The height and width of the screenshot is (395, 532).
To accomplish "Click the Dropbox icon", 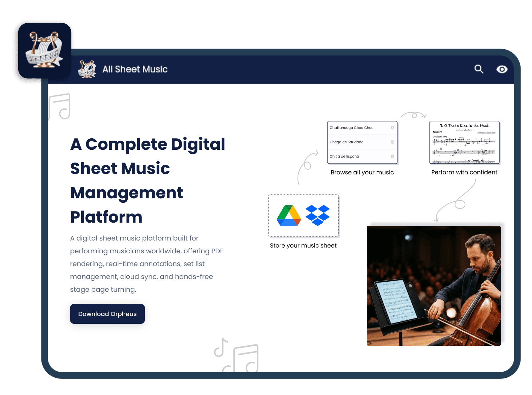I will point(317,216).
